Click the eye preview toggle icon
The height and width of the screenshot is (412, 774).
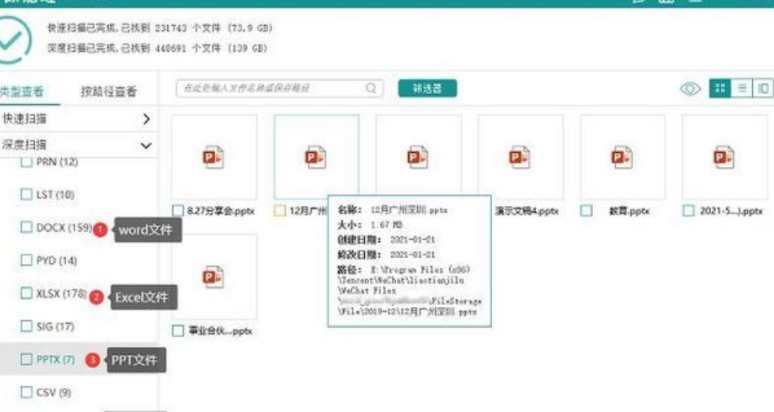click(x=690, y=89)
